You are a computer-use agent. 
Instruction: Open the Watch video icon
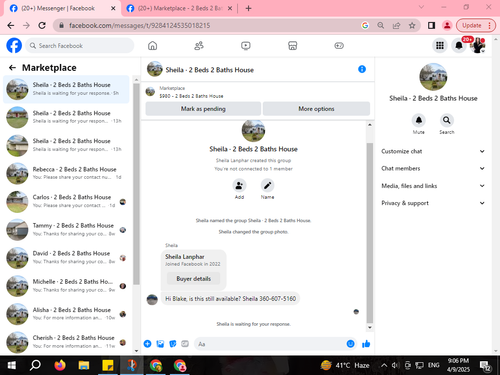point(246,46)
